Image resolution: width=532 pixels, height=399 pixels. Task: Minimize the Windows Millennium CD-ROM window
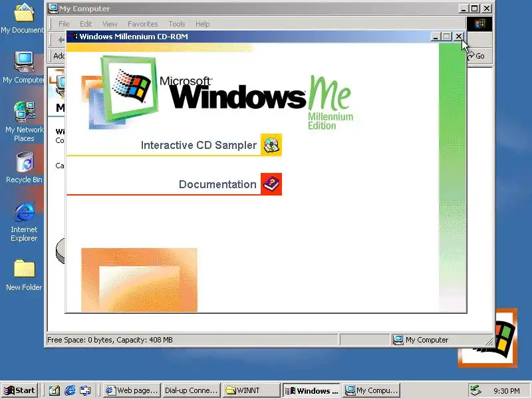click(436, 37)
